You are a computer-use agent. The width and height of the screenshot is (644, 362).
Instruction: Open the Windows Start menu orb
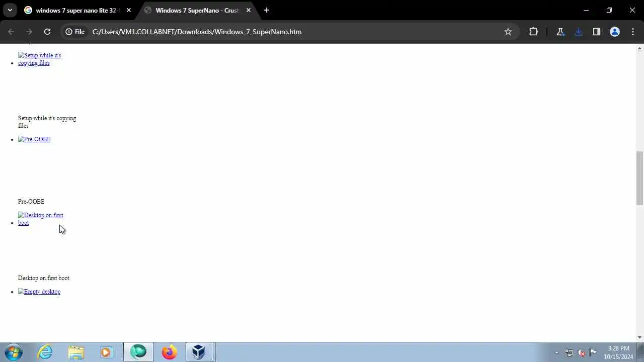14,352
